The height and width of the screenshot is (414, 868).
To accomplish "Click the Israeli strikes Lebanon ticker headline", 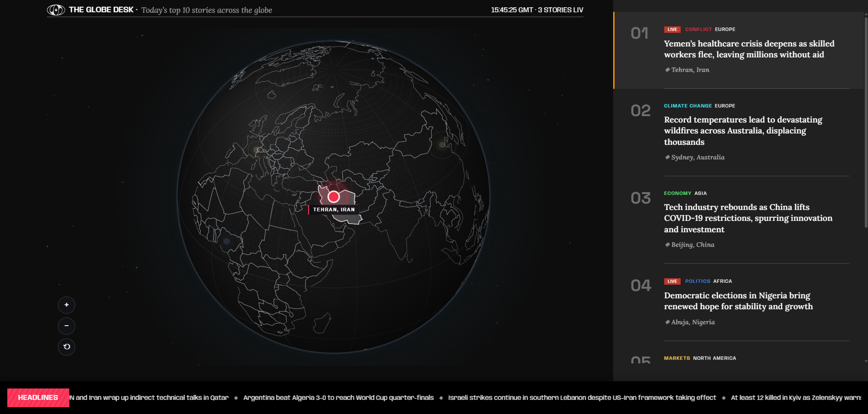I will click(x=582, y=398).
